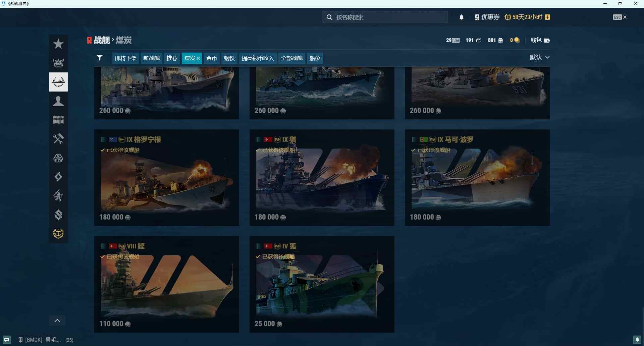Minimize the 战舰世界 window
This screenshot has height=346, width=644.
coord(605,4)
